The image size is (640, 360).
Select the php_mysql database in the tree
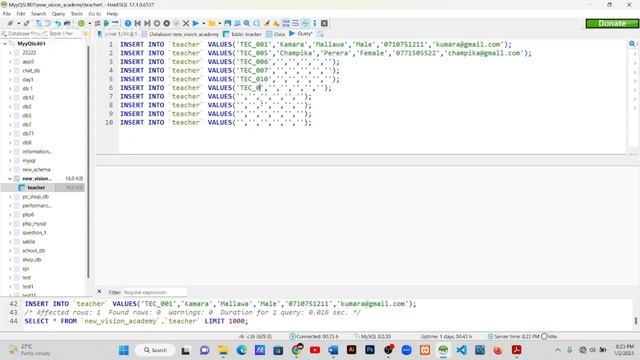pos(34,223)
